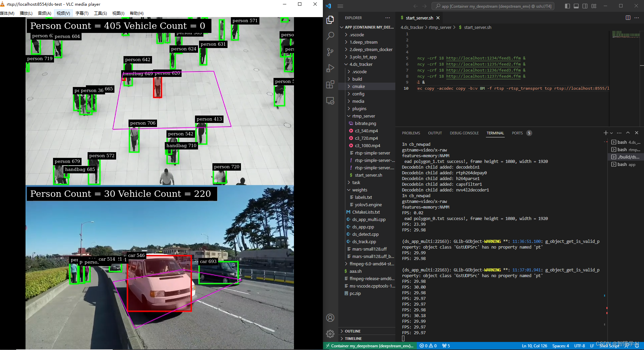
Task: Go forward using the navigation arrow
Action: (x=424, y=6)
